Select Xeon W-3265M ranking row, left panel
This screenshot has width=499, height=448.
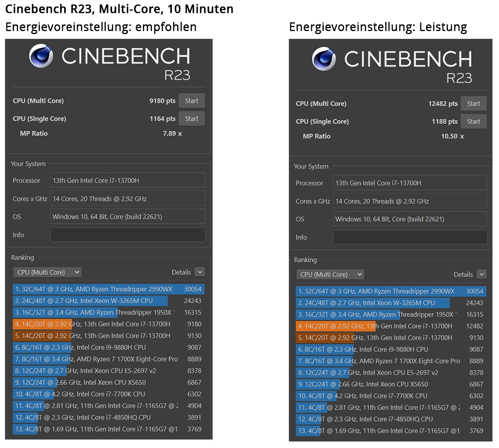109,301
